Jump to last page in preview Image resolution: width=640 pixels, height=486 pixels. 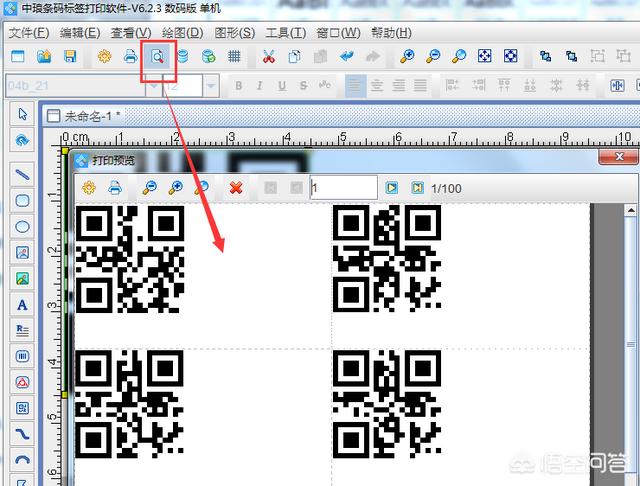(415, 187)
